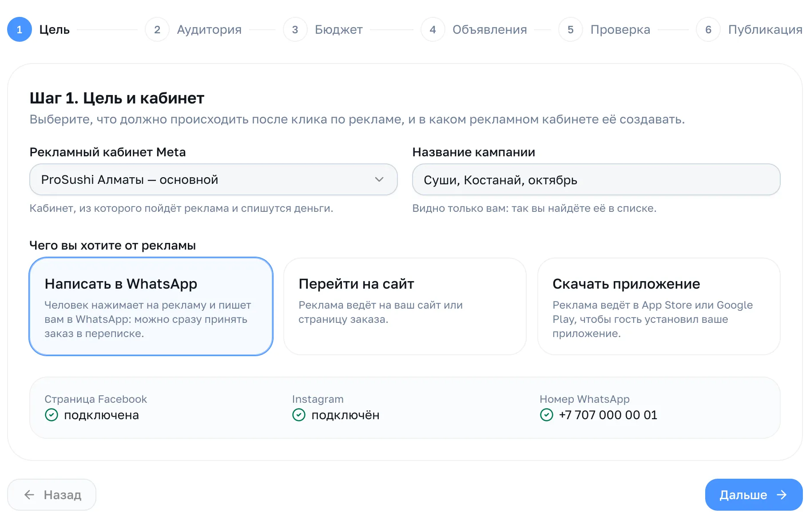Viewport: 810px width, 532px height.
Task: Choose the Перейти на сайт goal card
Action: tap(405, 306)
